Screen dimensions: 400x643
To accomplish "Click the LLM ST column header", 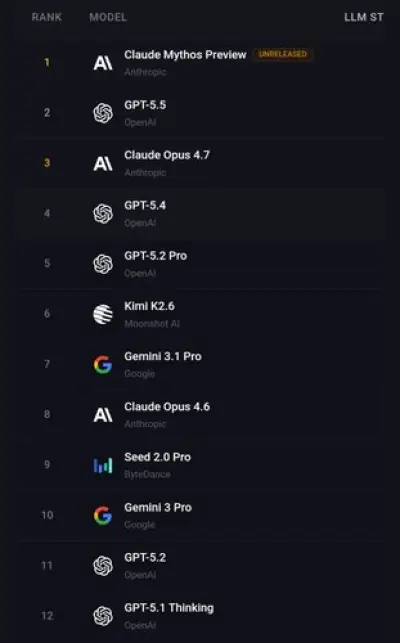I will point(363,17).
